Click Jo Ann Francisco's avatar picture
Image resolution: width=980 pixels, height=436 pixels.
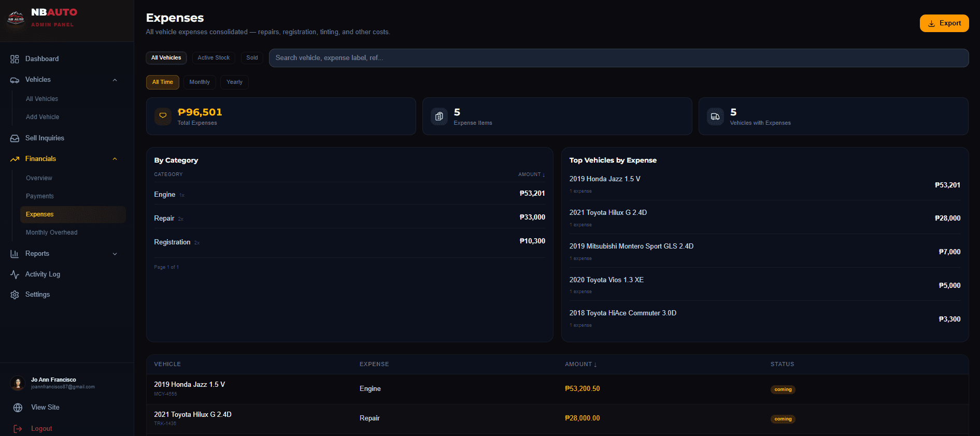tap(18, 383)
